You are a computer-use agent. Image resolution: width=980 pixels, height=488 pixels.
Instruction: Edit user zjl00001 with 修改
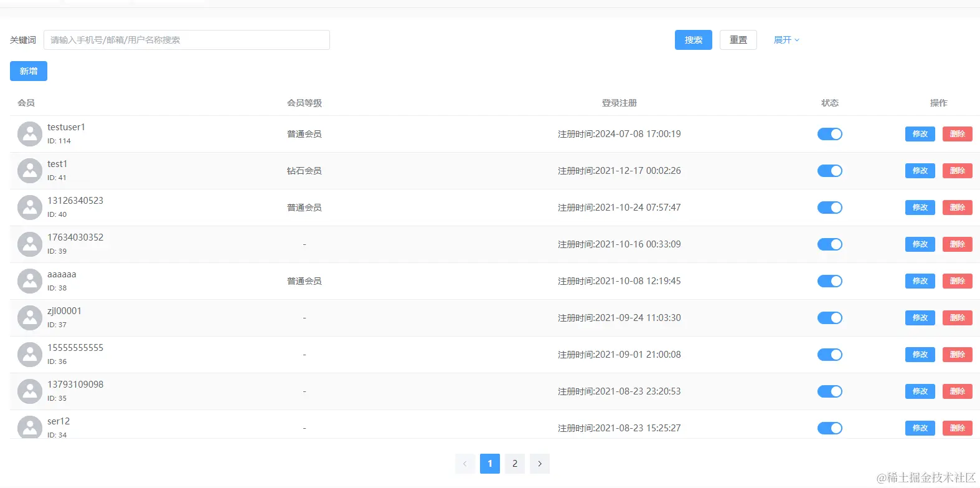pyautogui.click(x=920, y=318)
